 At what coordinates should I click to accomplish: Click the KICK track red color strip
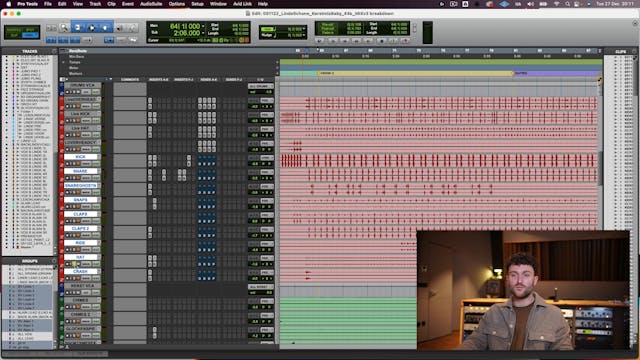tap(62, 160)
